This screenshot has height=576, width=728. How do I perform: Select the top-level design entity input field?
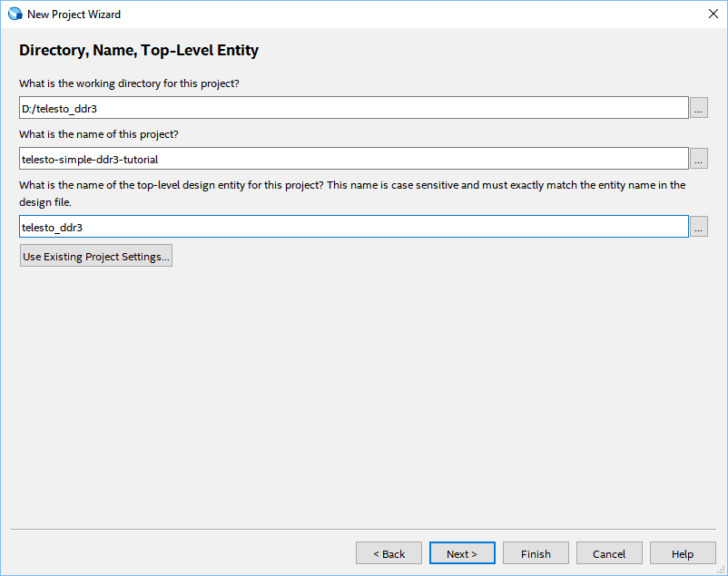pyautogui.click(x=354, y=227)
